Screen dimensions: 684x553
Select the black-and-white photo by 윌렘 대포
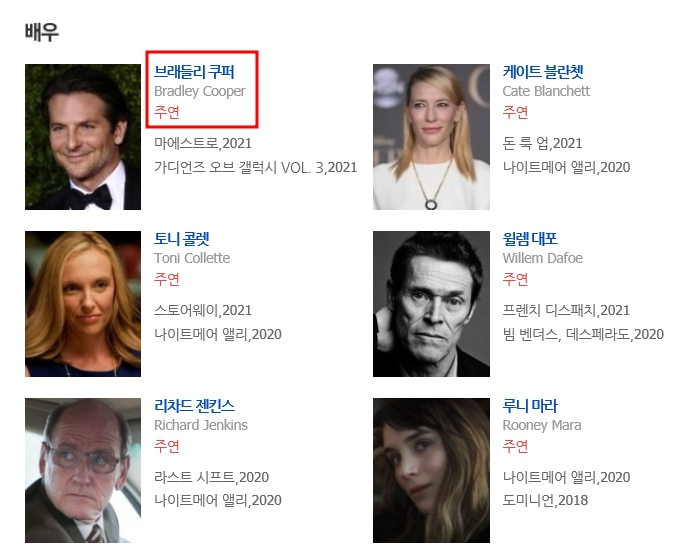click(431, 304)
